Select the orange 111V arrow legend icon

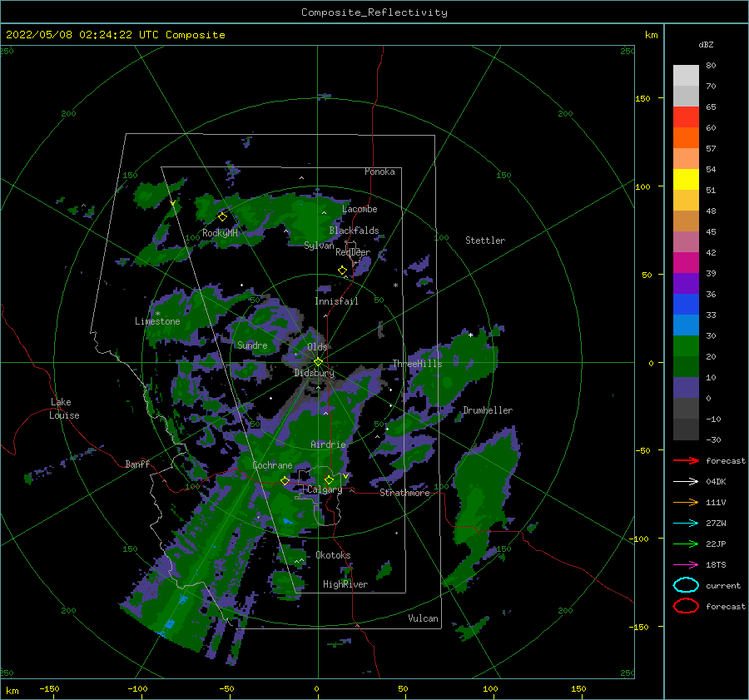pyautogui.click(x=686, y=502)
